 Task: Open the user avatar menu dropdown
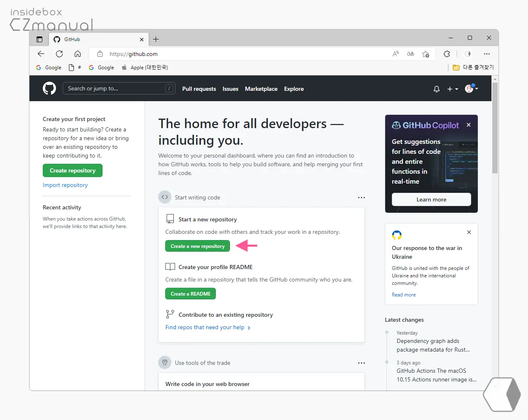click(472, 88)
